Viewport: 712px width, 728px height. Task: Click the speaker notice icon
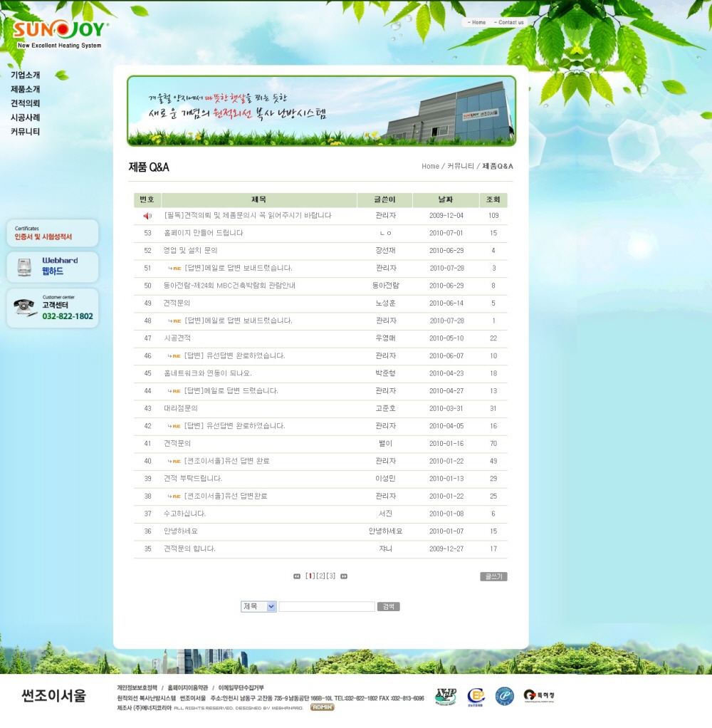click(147, 216)
